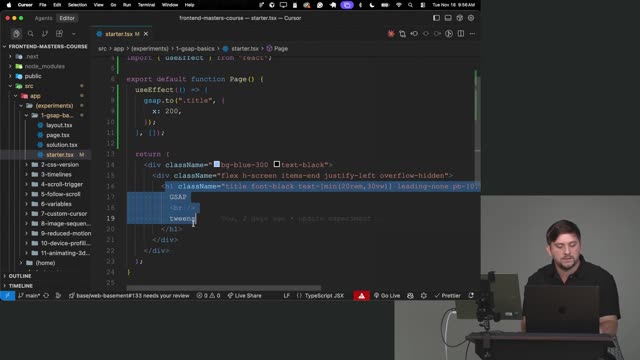
Task: Open editor More Actions ellipsis
Action: [472, 34]
